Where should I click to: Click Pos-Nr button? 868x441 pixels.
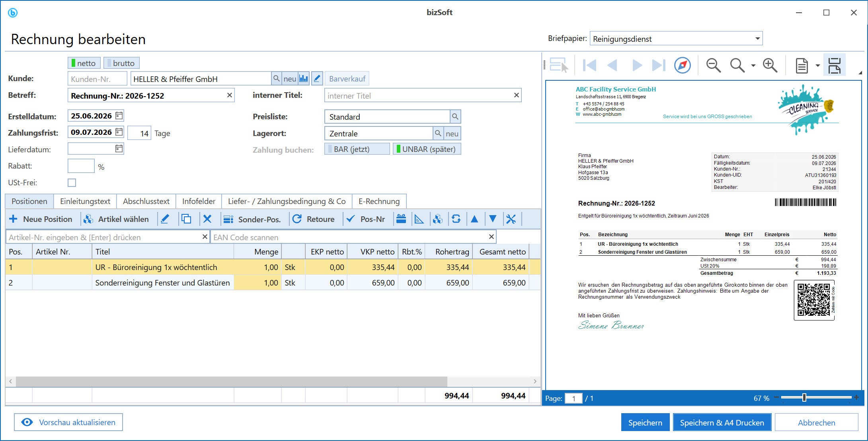366,219
